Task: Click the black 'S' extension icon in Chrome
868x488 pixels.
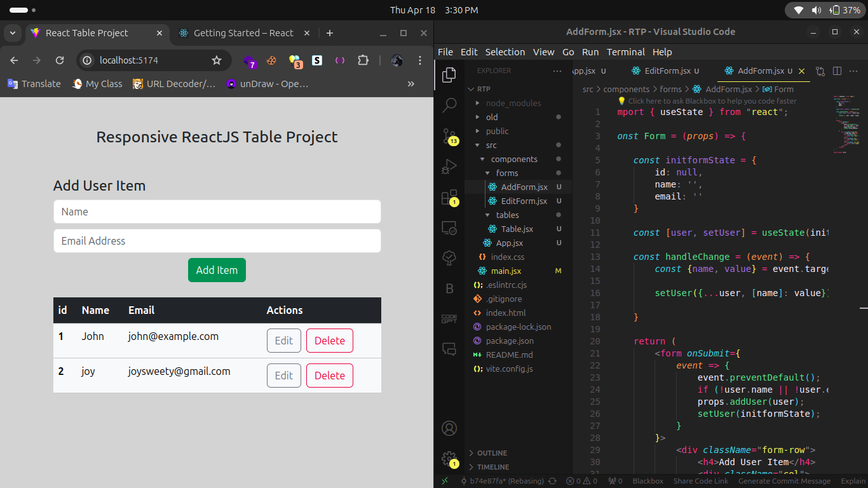Action: [317, 60]
